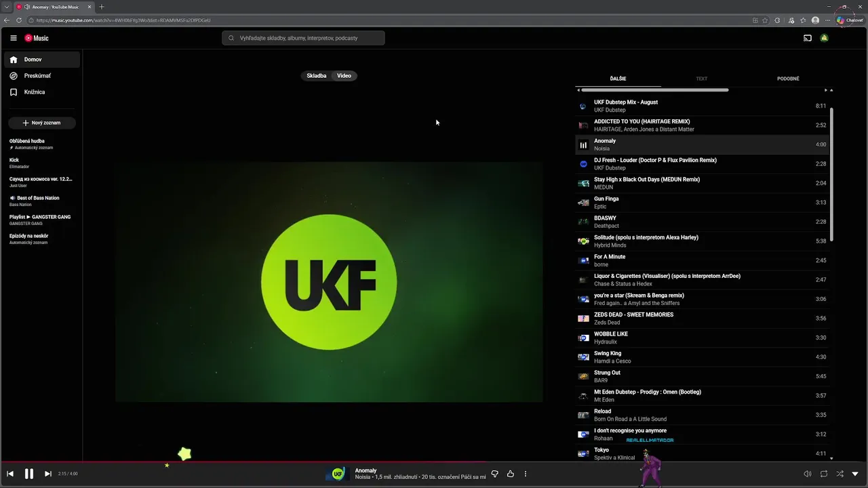Click the queue vertical scrollbar
This screenshot has width=868, height=488.
831,173
